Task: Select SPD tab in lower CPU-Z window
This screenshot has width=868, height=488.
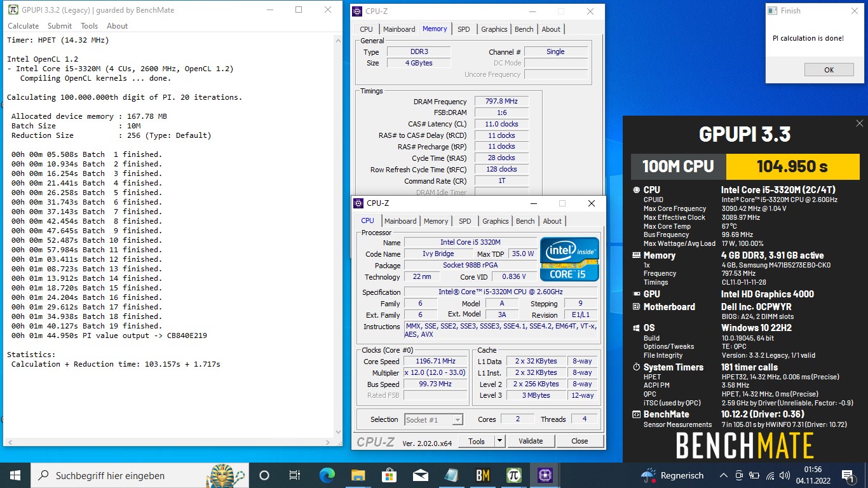Action: 465,221
